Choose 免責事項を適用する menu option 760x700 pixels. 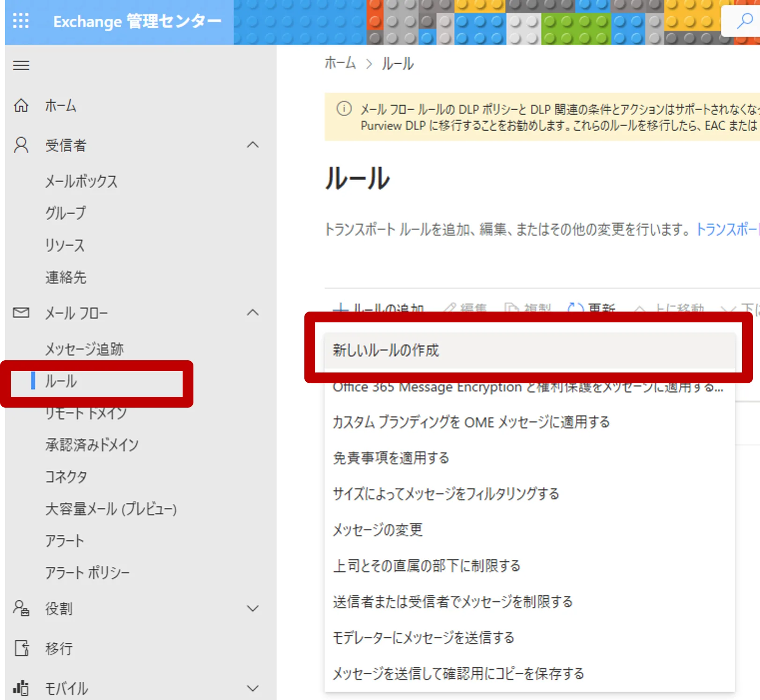click(391, 458)
